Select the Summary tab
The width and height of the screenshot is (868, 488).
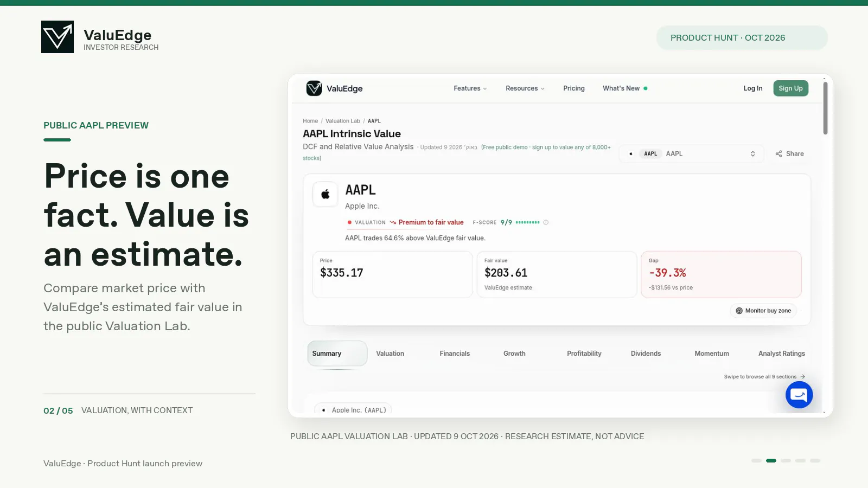pos(337,354)
